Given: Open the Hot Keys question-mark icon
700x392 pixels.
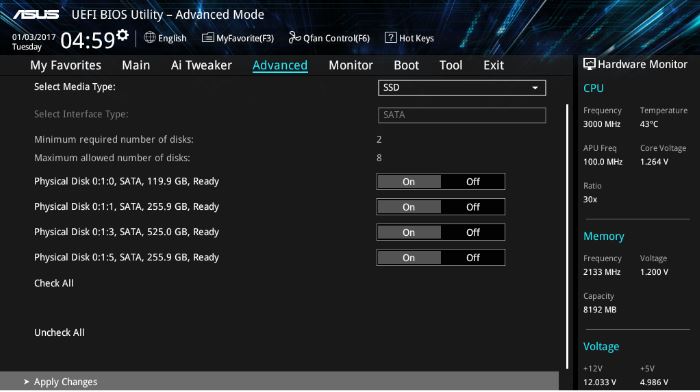Looking at the screenshot, I should (391, 38).
